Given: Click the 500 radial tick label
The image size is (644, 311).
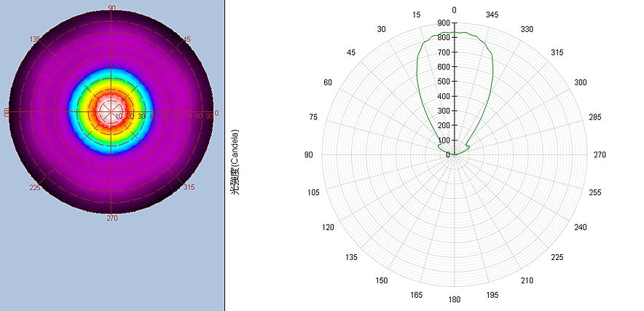Looking at the screenshot, I should (x=443, y=82).
